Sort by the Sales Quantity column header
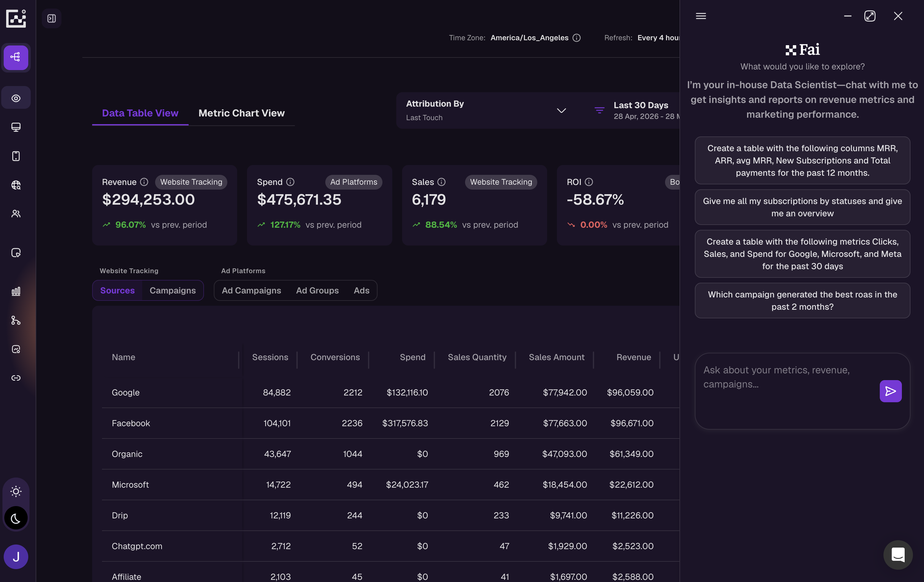924x582 pixels. click(x=477, y=357)
